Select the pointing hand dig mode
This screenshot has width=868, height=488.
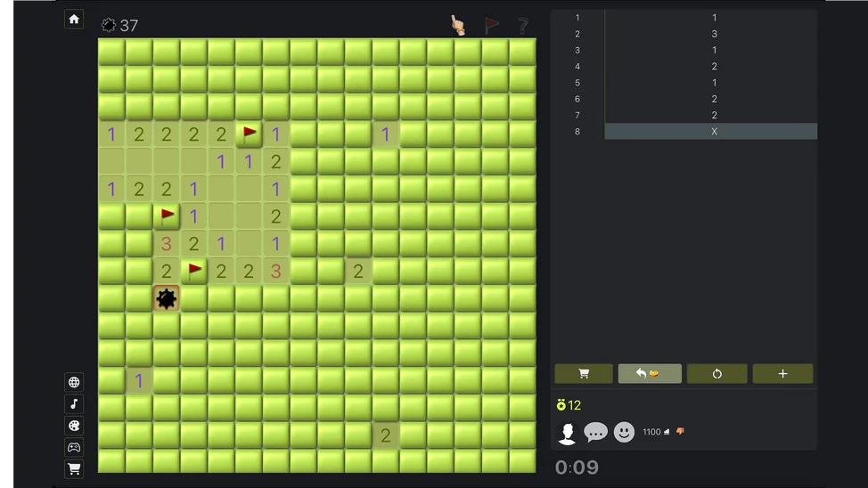pos(458,25)
